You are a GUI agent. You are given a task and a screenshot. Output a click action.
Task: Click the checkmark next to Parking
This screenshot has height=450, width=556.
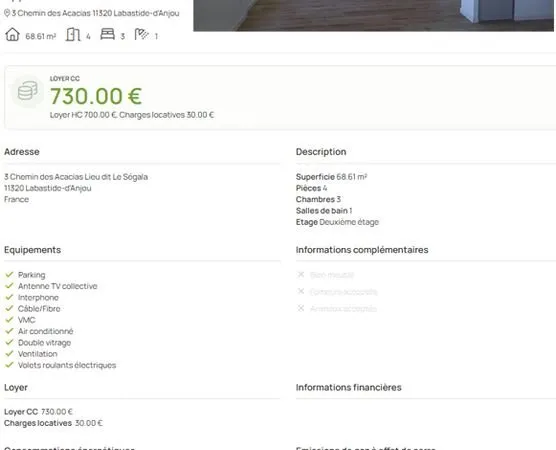10,274
